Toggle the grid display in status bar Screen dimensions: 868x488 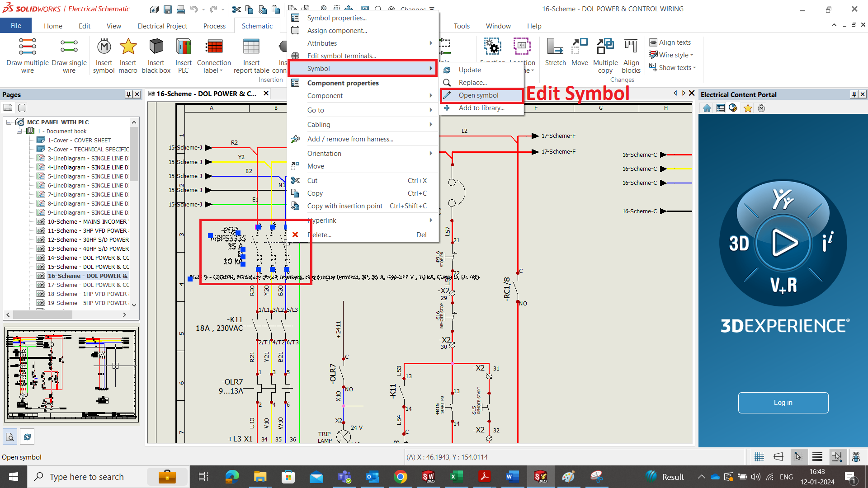[759, 456]
